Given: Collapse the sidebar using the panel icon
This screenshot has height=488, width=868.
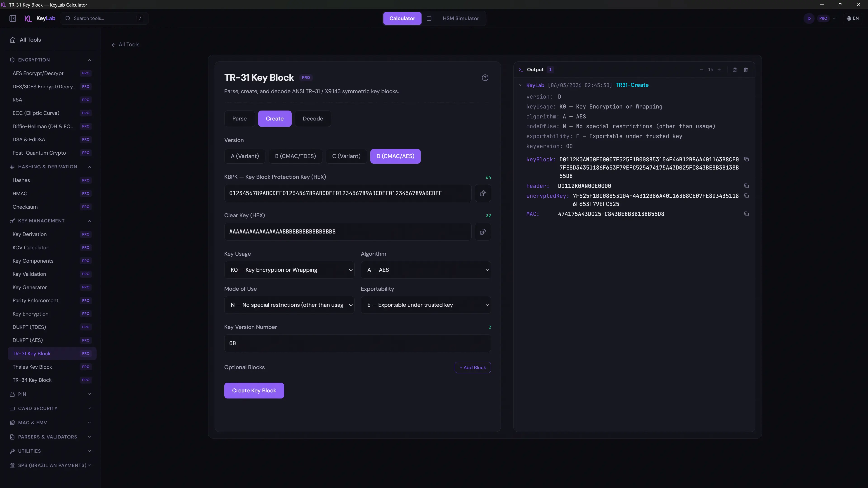Looking at the screenshot, I should [x=13, y=19].
